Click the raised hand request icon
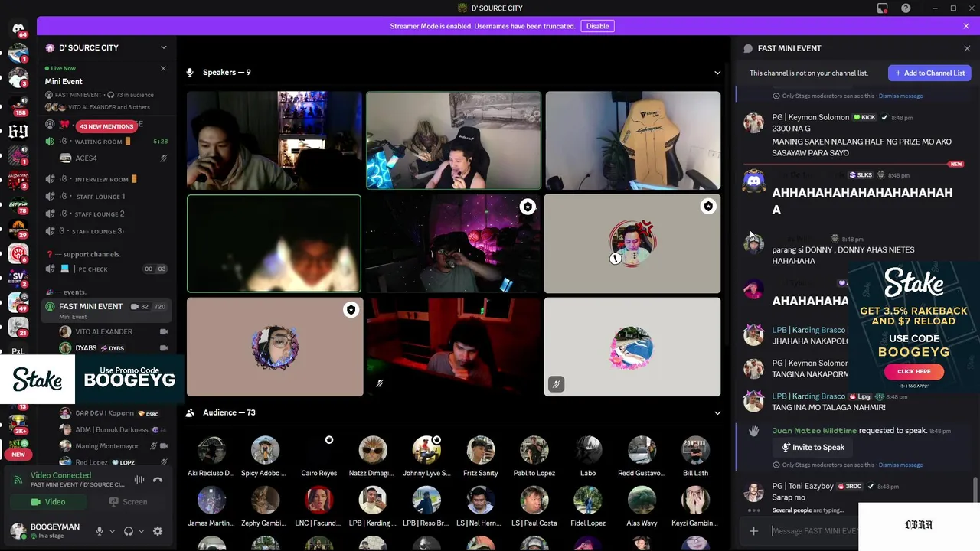This screenshot has height=551, width=980. click(x=753, y=431)
